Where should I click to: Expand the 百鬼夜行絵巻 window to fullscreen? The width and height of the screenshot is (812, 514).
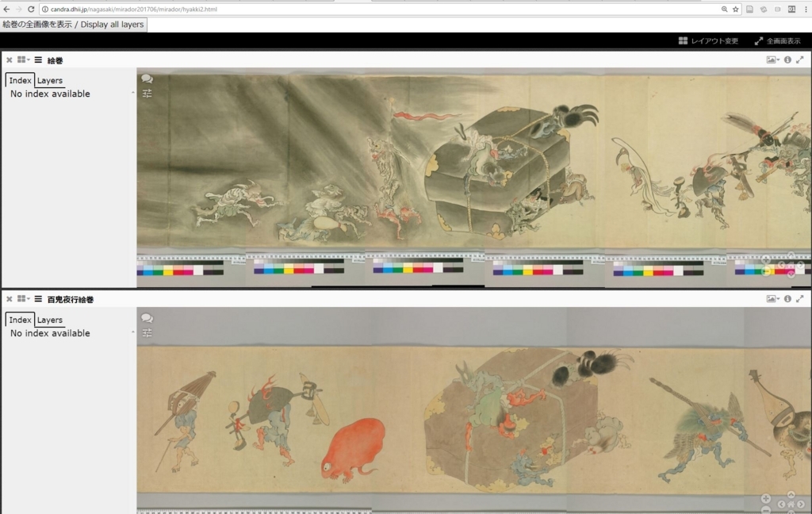800,298
